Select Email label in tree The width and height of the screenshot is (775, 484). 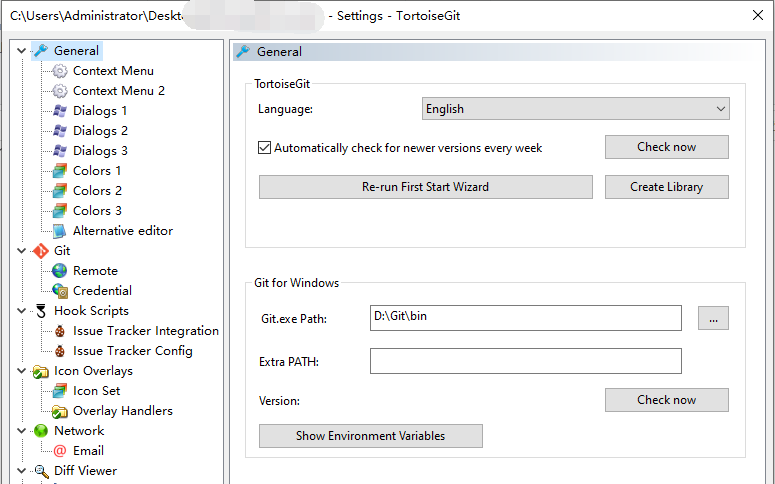(x=88, y=451)
